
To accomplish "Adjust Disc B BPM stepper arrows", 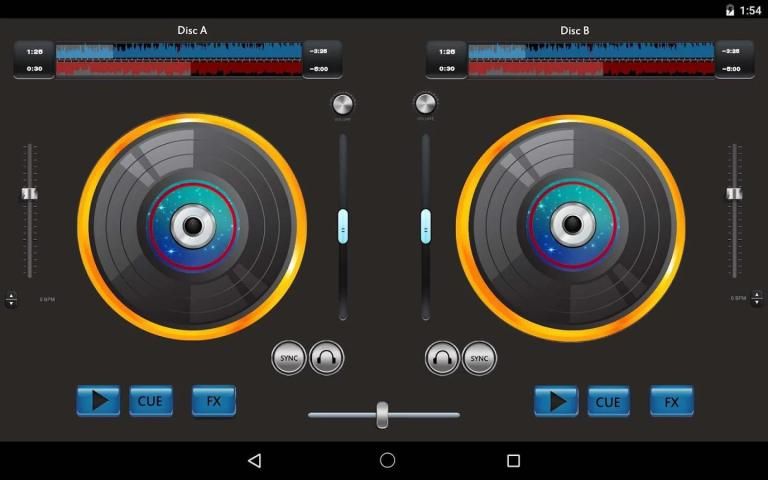I will tap(756, 299).
